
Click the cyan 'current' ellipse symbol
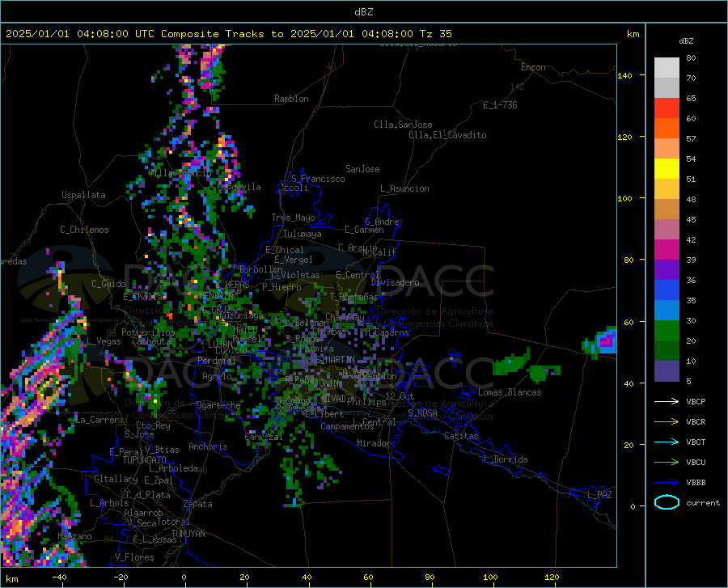[667, 502]
